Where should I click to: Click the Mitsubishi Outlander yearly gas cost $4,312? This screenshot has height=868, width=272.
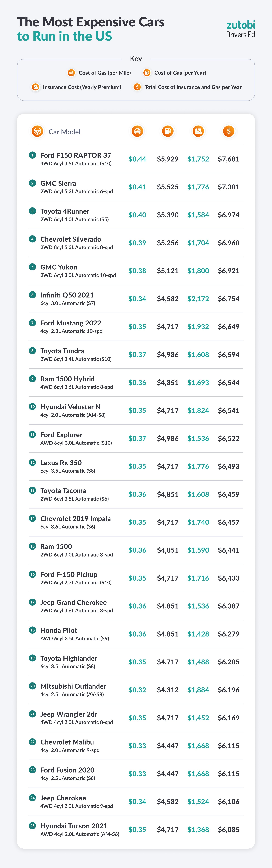[168, 690]
